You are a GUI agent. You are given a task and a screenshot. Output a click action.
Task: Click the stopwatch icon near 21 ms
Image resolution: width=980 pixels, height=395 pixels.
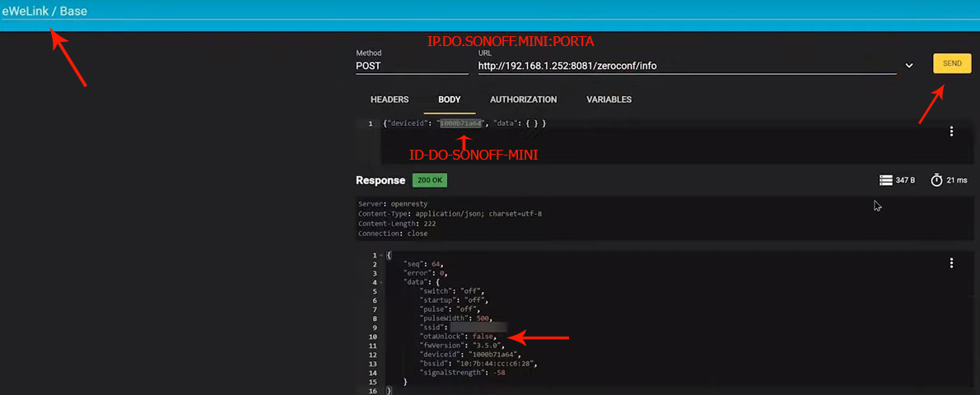[936, 180]
